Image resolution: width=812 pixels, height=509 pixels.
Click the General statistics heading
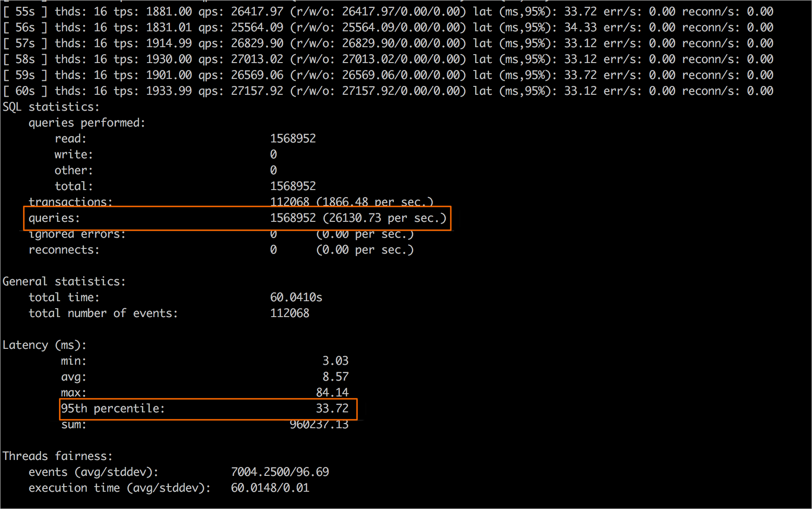click(64, 281)
